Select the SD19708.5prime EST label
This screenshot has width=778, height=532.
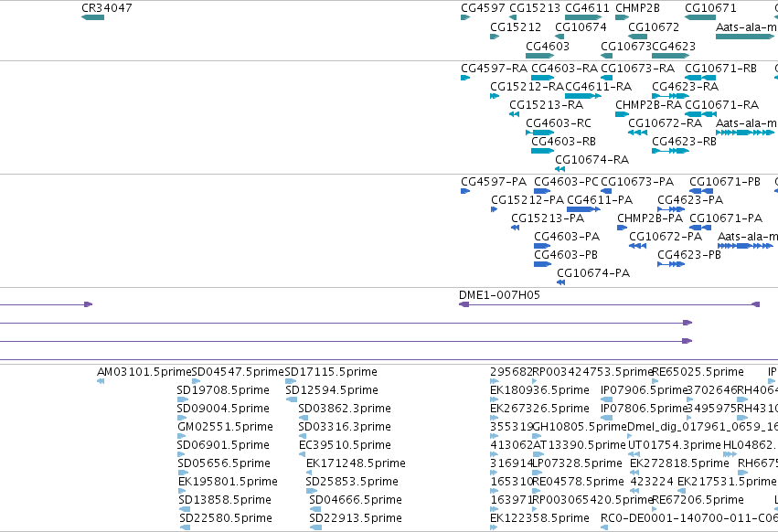point(223,390)
